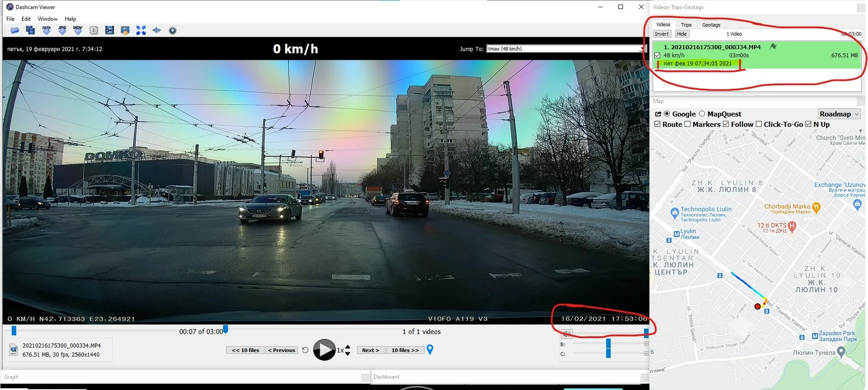Save frame using JPG download icon
The width and height of the screenshot is (868, 390).
click(x=62, y=30)
